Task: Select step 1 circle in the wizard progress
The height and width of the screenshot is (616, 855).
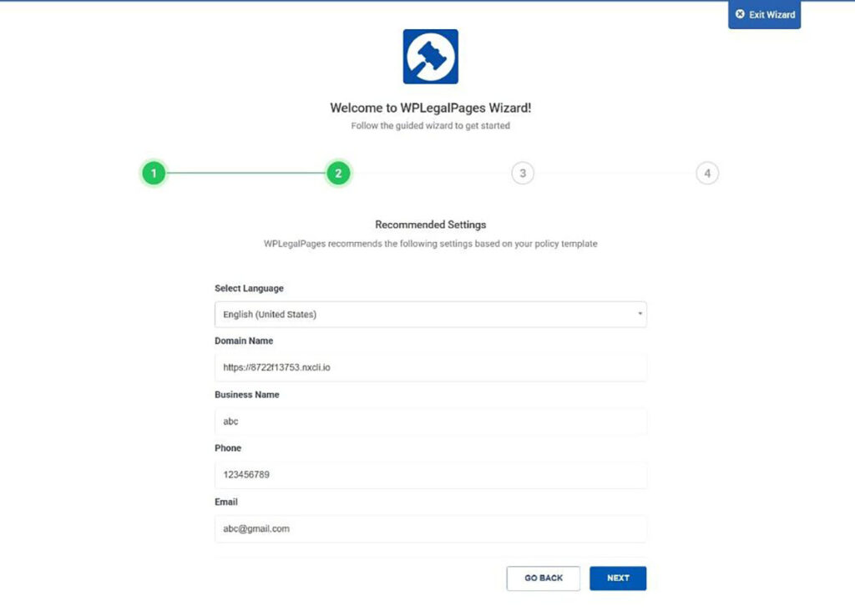Action: coord(154,173)
